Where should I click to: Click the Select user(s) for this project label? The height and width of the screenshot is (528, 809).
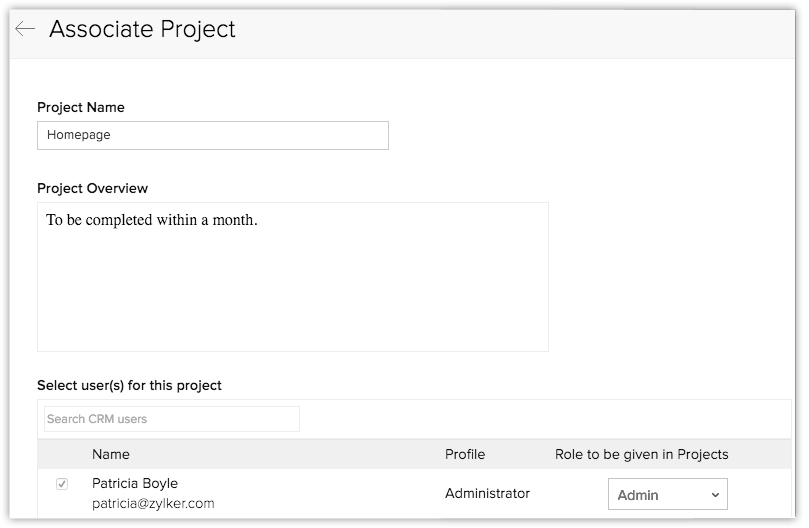tap(129, 385)
